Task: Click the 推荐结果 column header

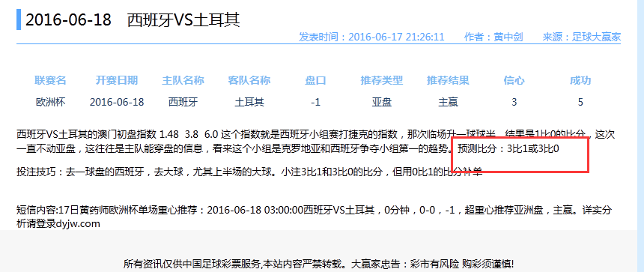Action: pyautogui.click(x=448, y=80)
